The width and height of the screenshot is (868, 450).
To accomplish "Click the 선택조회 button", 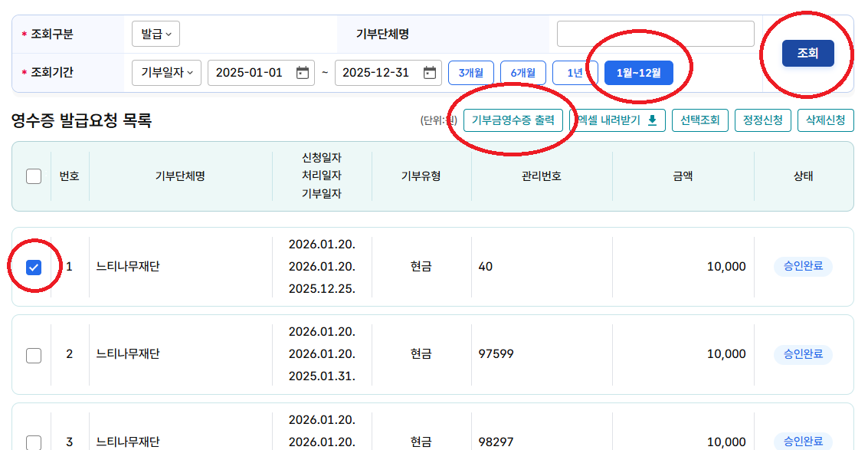I will click(699, 120).
